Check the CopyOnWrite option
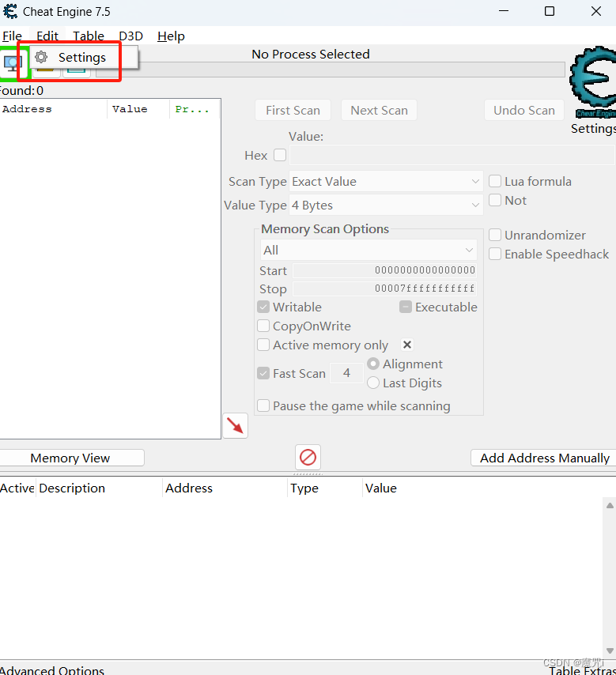This screenshot has width=616, height=675. coord(263,326)
